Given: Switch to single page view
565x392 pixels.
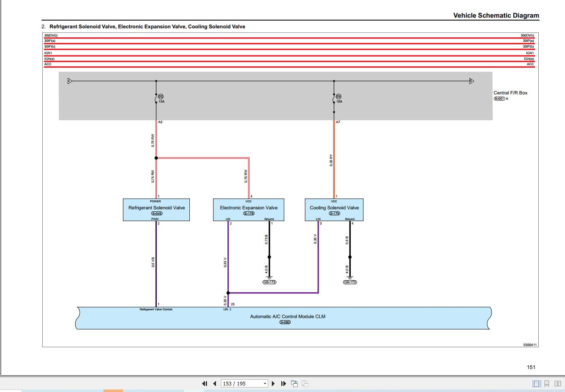Looking at the screenshot, I should coord(536,383).
